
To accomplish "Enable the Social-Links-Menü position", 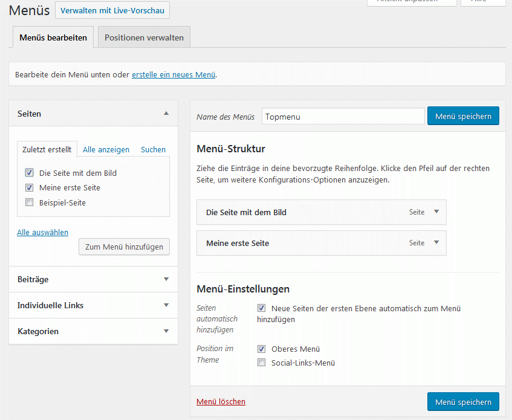I will (x=261, y=363).
